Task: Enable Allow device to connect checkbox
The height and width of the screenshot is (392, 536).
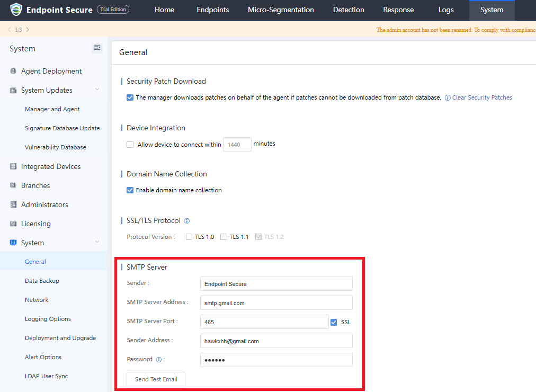Action: click(x=130, y=145)
